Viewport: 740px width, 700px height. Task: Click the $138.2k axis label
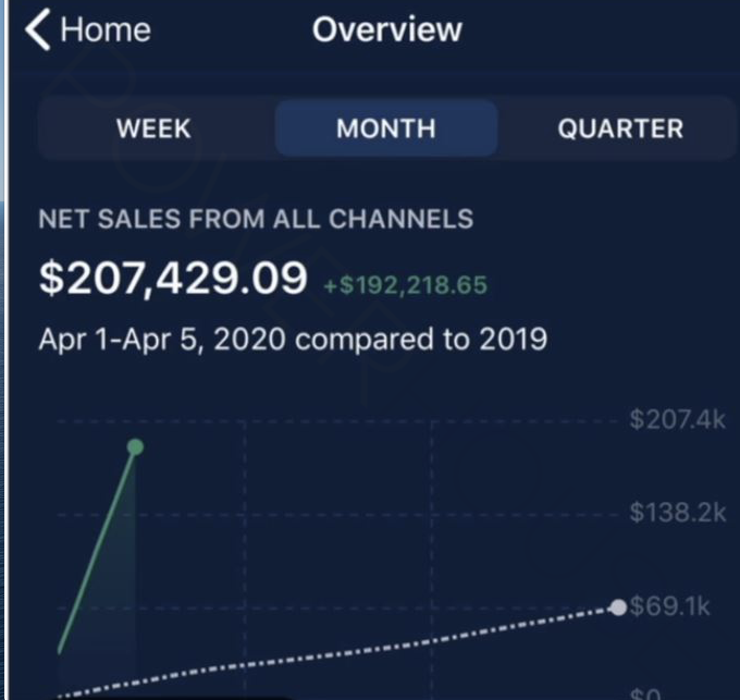[677, 513]
